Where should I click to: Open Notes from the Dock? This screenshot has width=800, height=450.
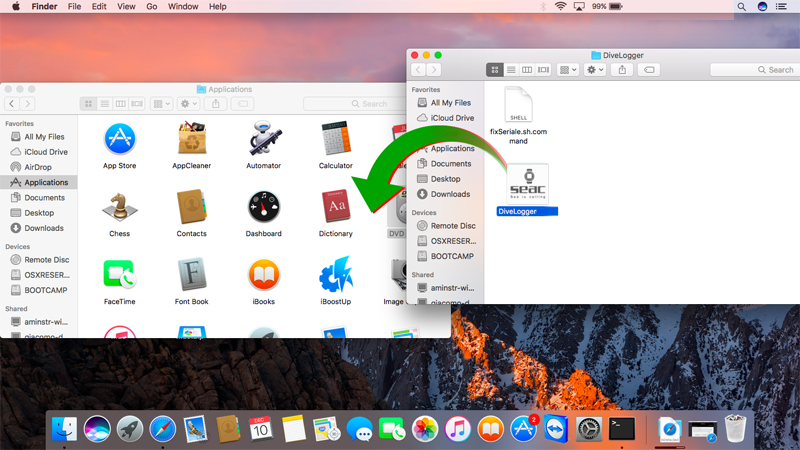[x=293, y=429]
